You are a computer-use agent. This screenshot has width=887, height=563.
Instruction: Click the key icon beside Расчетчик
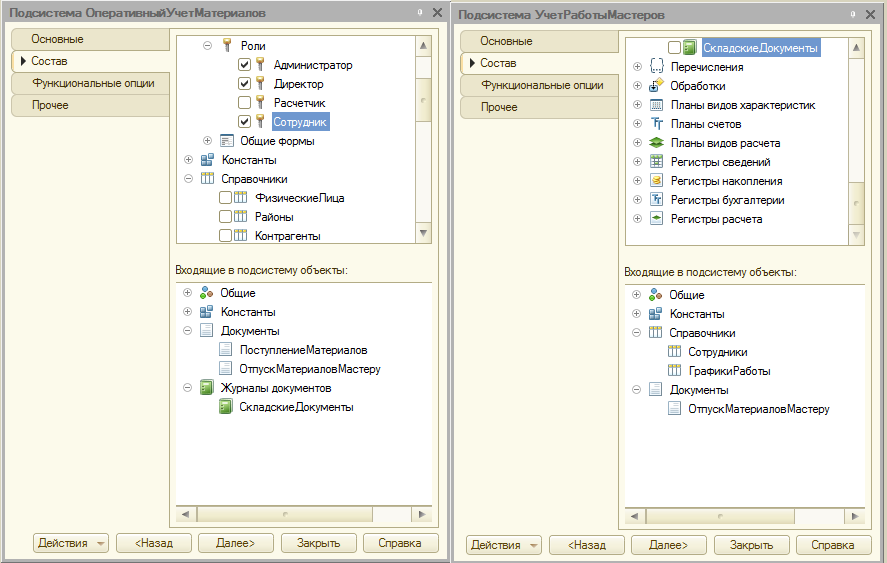tap(260, 102)
